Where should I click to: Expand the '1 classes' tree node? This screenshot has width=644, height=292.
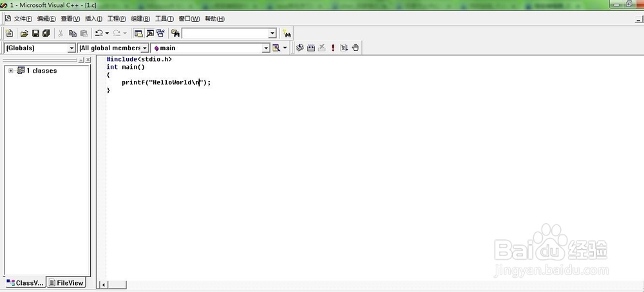click(x=11, y=71)
